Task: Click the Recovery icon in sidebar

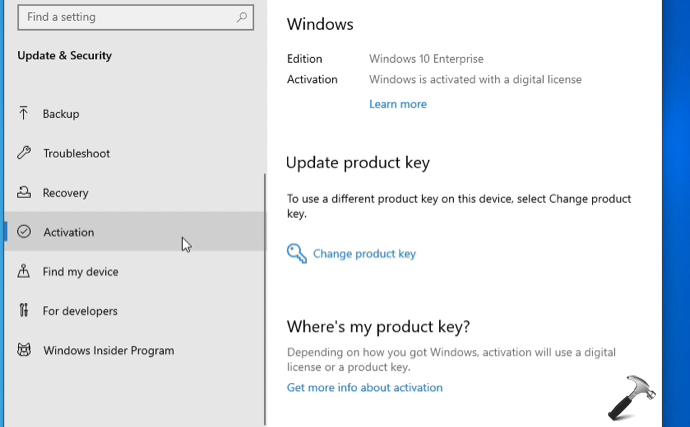Action: [x=24, y=192]
